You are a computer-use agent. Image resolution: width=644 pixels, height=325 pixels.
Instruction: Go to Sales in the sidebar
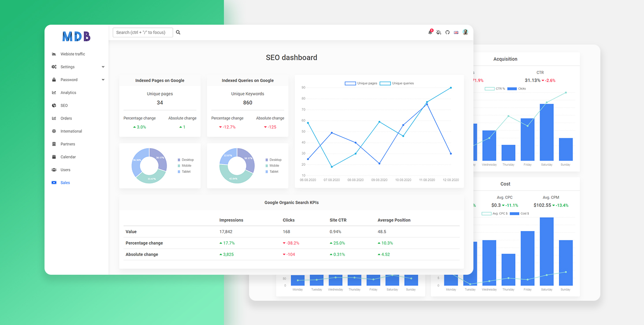pyautogui.click(x=65, y=183)
